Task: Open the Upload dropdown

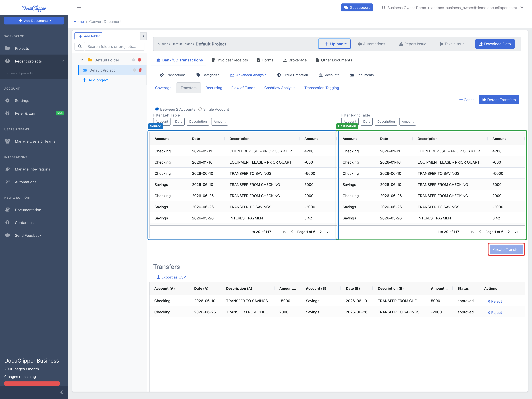Action: (x=334, y=44)
